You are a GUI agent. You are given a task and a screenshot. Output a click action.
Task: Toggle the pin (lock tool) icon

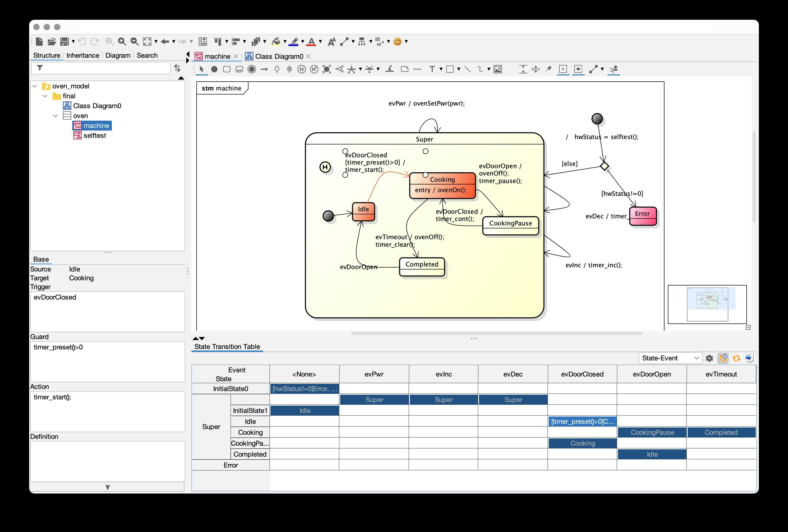pyautogui.click(x=548, y=69)
